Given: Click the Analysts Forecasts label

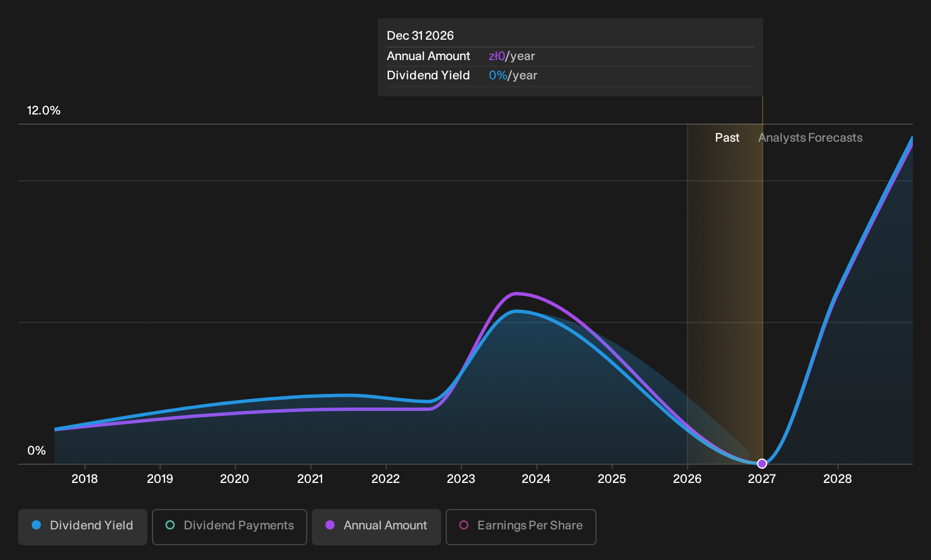Looking at the screenshot, I should click(x=810, y=138).
